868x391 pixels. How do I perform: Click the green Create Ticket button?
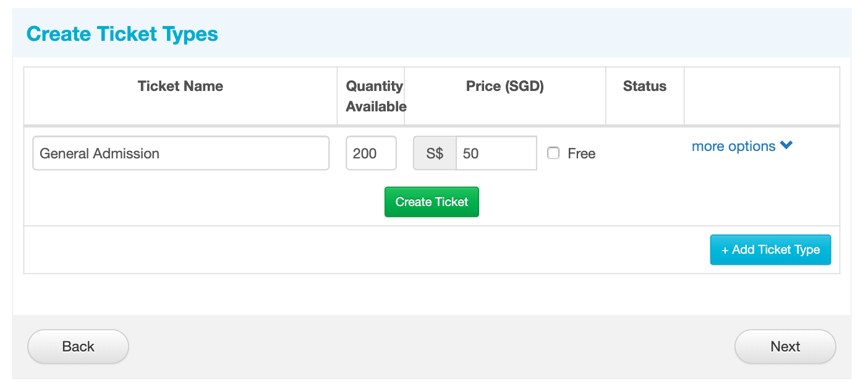click(432, 202)
